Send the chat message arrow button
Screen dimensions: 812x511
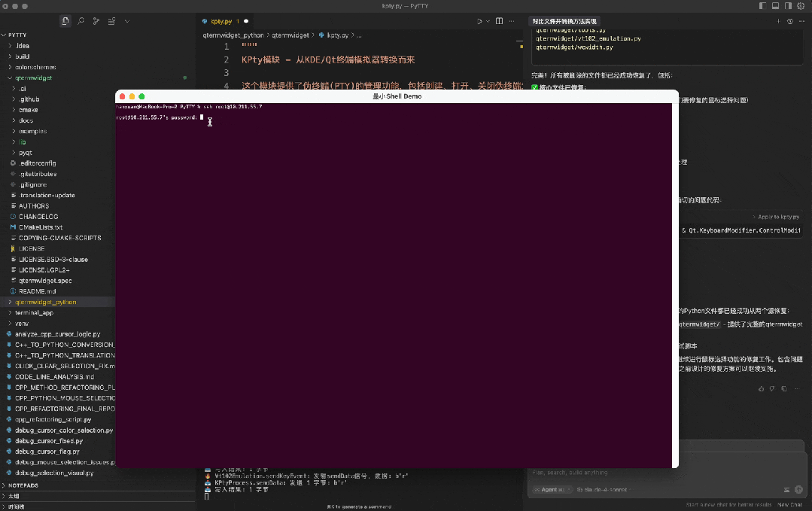[798, 490]
